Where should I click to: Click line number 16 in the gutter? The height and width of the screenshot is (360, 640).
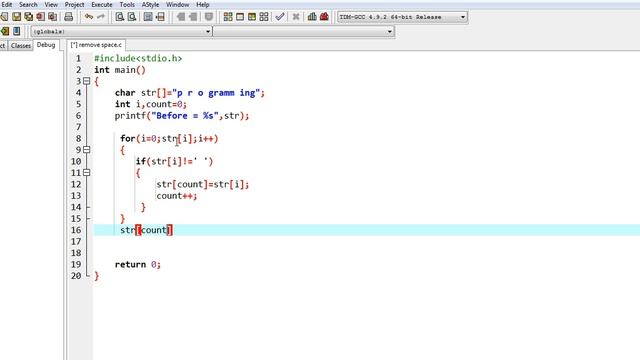click(76, 230)
